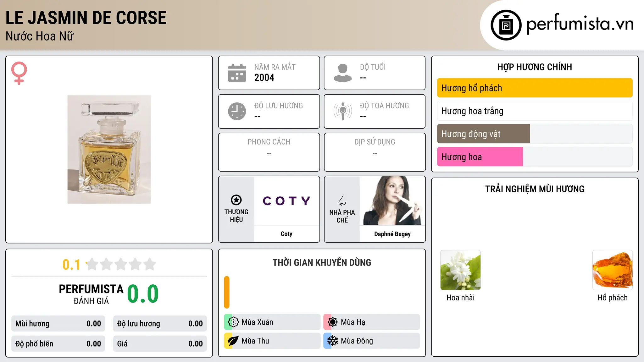Select the Mùa Hạ season label
Screen dimensions: 644x362
pos(353,322)
